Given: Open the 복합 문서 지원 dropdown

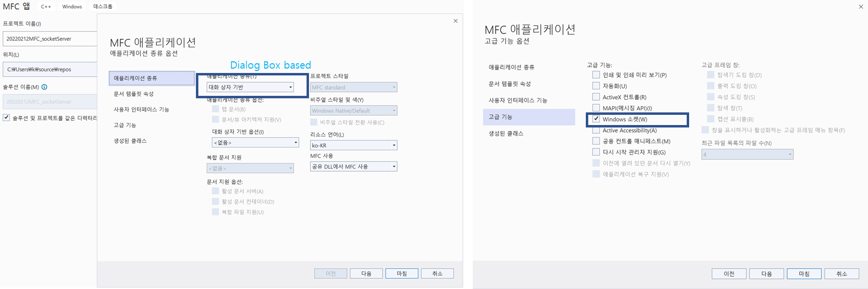Looking at the screenshot, I should coord(250,168).
